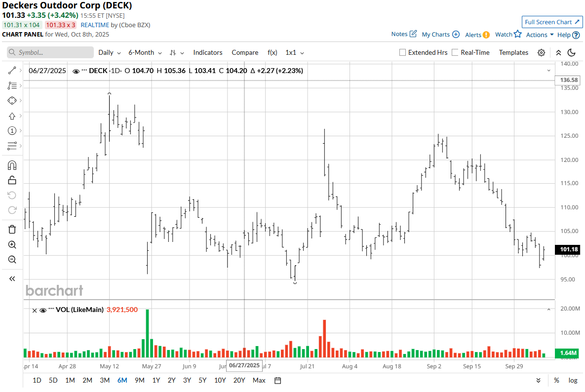Select the Max time range

(259, 381)
